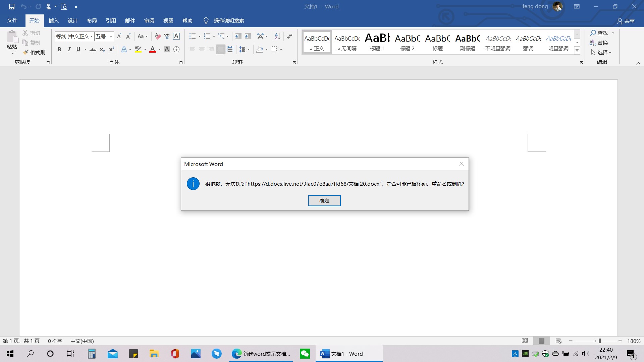644x362 pixels.
Task: Open the font size dropdown (五号)
Action: [111, 36]
